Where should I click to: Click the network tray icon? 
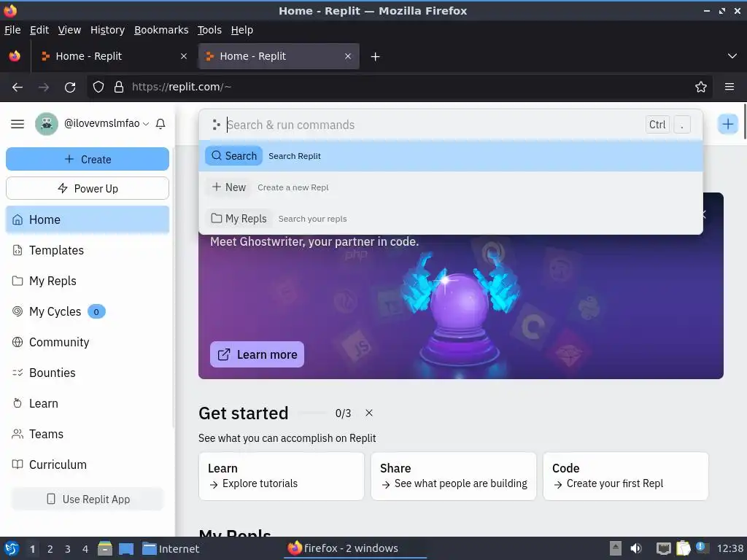(663, 548)
